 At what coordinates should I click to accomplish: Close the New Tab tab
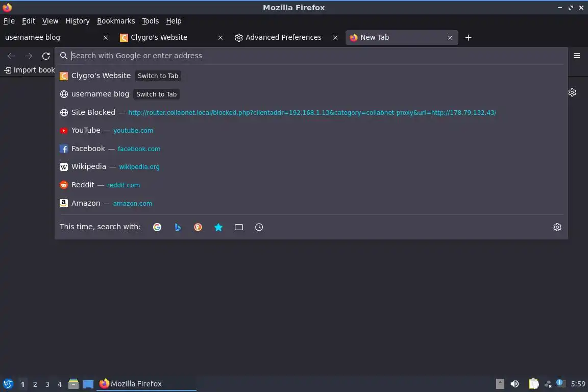[450, 37]
